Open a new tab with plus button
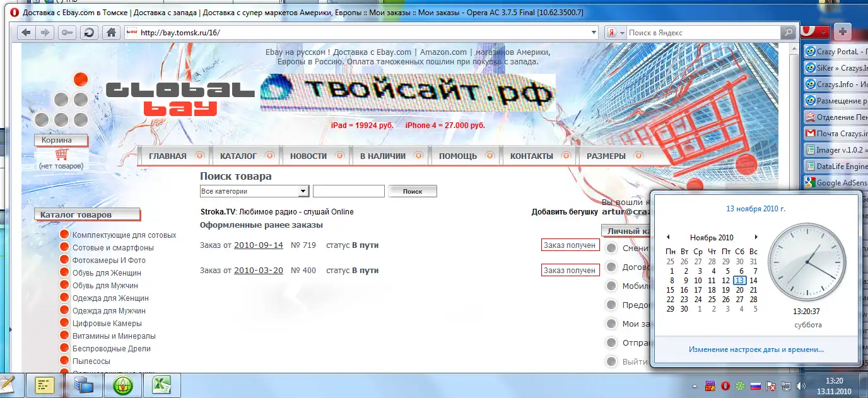The width and height of the screenshot is (868, 398). tap(843, 32)
